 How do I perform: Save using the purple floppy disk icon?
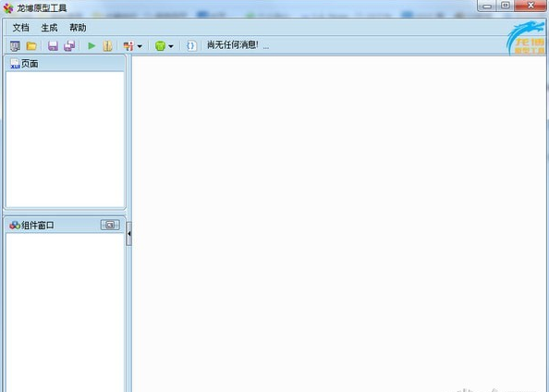point(53,46)
